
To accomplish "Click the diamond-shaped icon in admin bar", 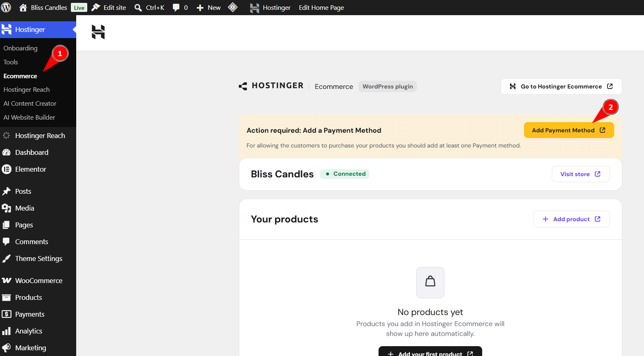I will click(x=233, y=7).
